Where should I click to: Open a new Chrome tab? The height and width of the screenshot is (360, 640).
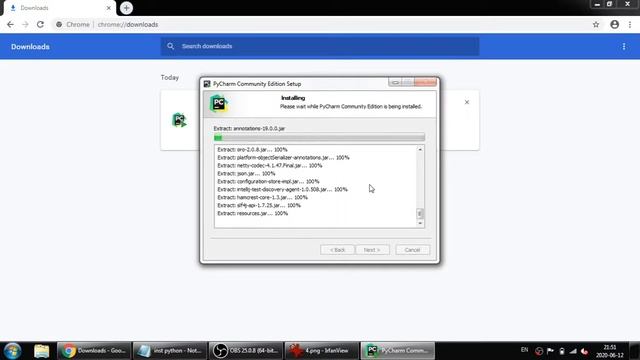coord(126,8)
